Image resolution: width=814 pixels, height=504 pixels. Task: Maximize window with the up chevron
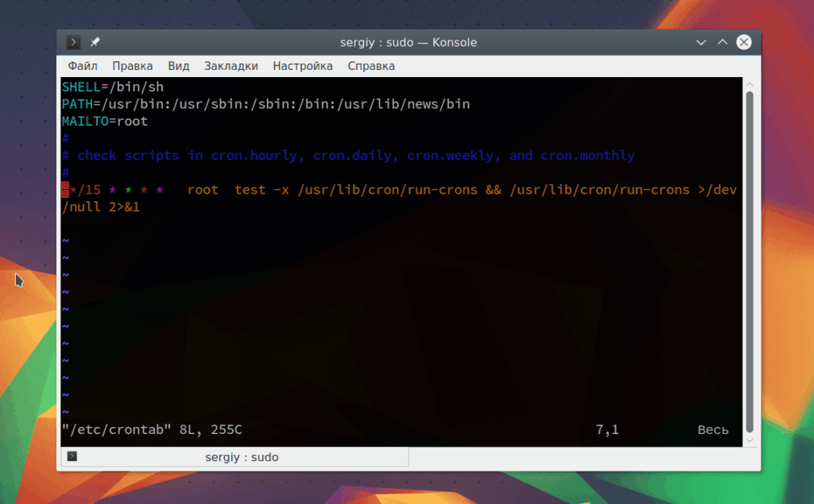coord(722,42)
